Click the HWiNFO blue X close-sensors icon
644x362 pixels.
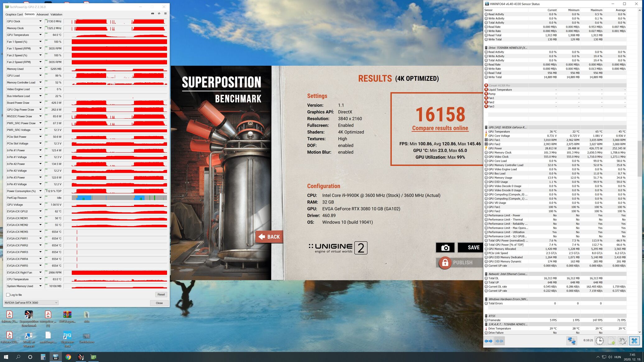(634, 341)
